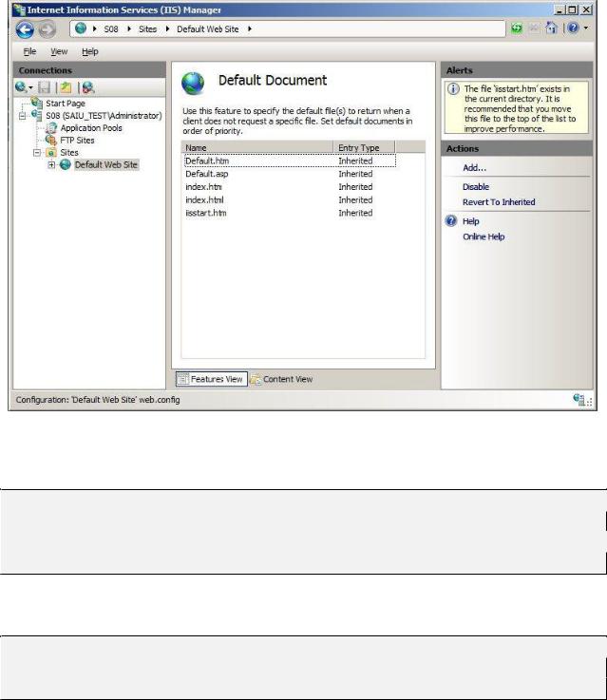
Task: Click the Features View tab icon
Action: pos(183,379)
